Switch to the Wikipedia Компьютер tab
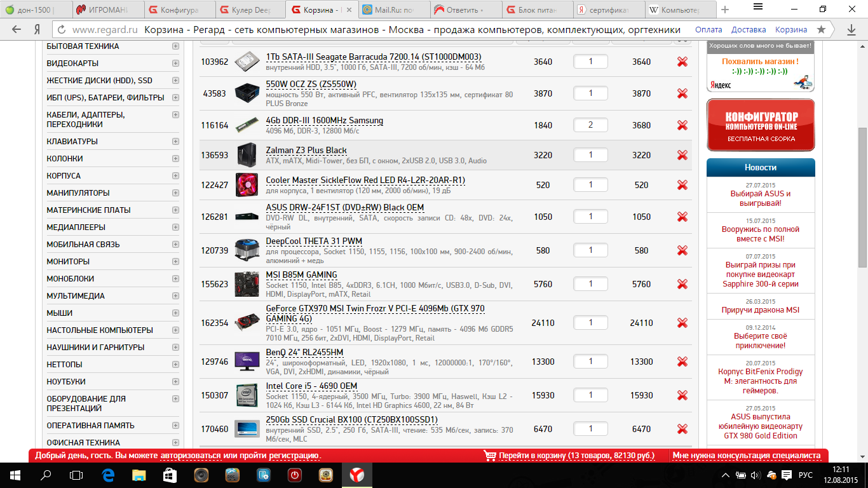The image size is (868, 488). tap(682, 10)
